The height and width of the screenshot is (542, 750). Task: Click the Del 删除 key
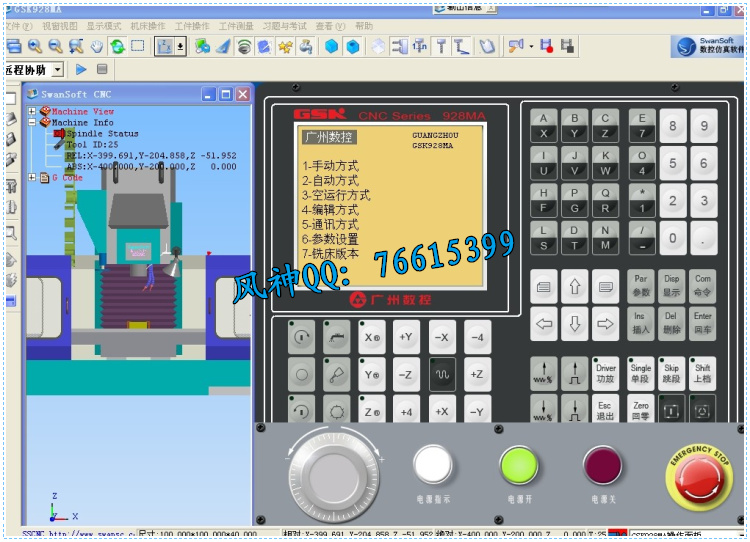[x=671, y=324]
